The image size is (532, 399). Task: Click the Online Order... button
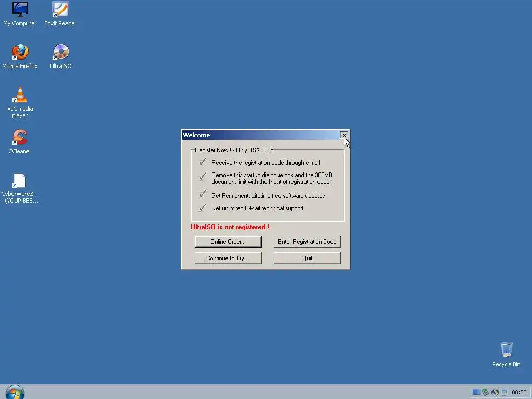click(228, 242)
